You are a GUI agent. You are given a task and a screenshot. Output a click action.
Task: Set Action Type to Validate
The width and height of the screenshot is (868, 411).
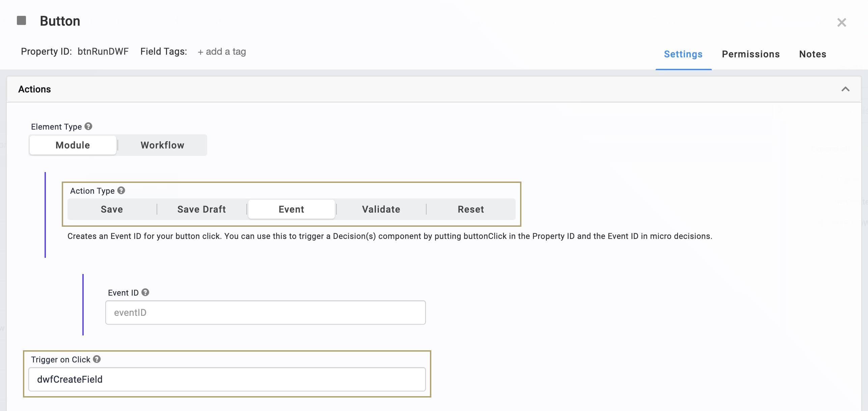pos(381,209)
